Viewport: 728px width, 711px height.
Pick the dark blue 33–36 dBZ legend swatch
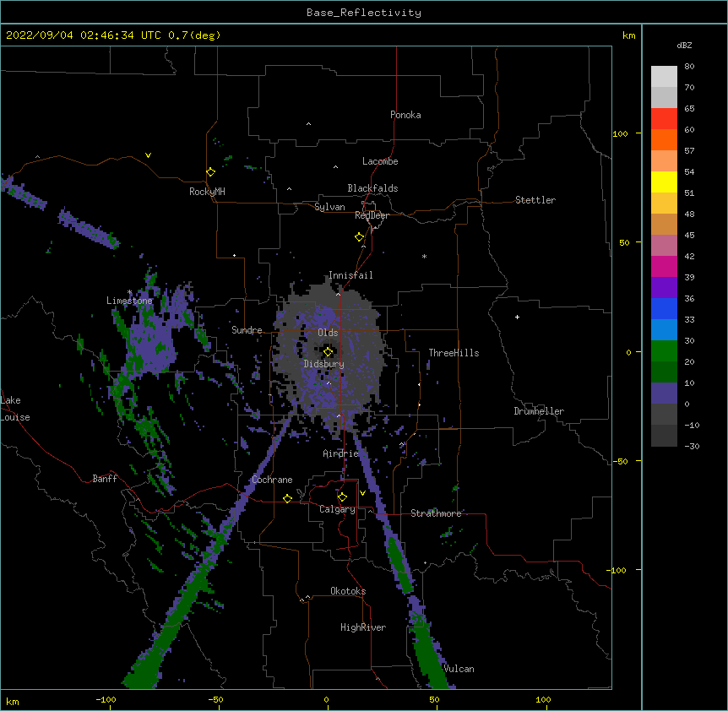[664, 308]
